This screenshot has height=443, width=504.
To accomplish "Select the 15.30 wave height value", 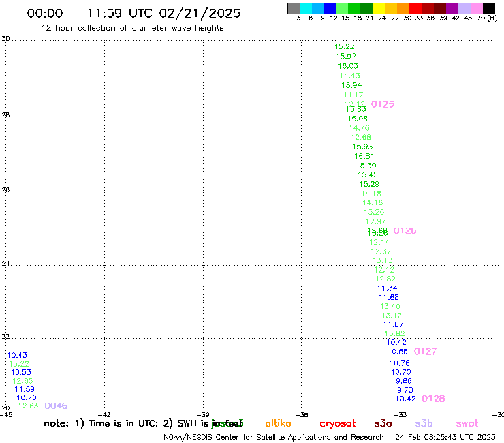I will coord(366,166).
